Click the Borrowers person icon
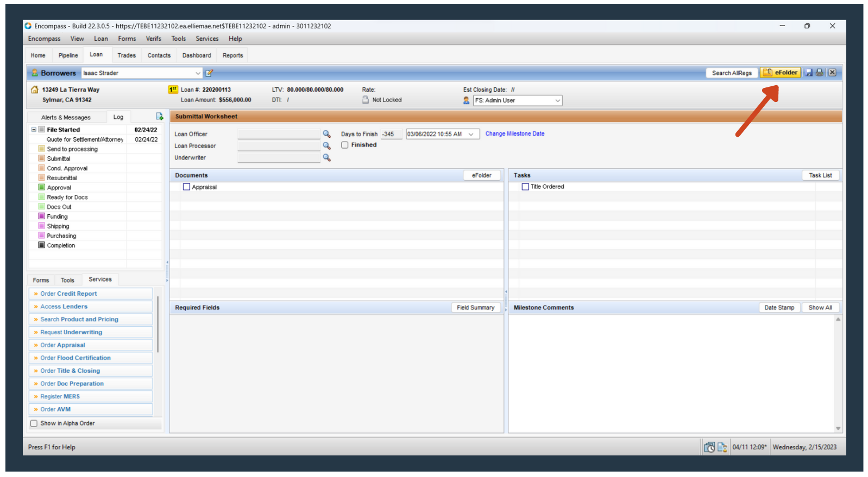This screenshot has width=868, height=477. [x=35, y=73]
